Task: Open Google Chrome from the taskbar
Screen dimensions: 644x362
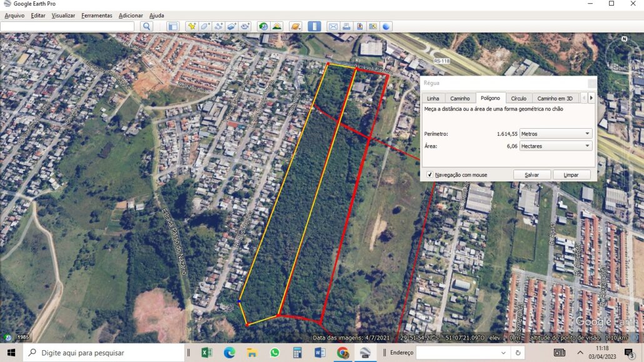Action: coord(343,353)
